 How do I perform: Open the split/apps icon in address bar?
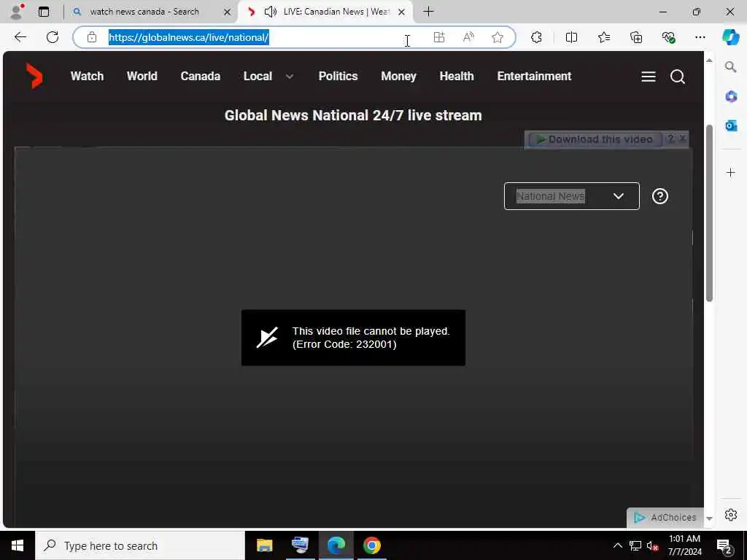pyautogui.click(x=438, y=37)
